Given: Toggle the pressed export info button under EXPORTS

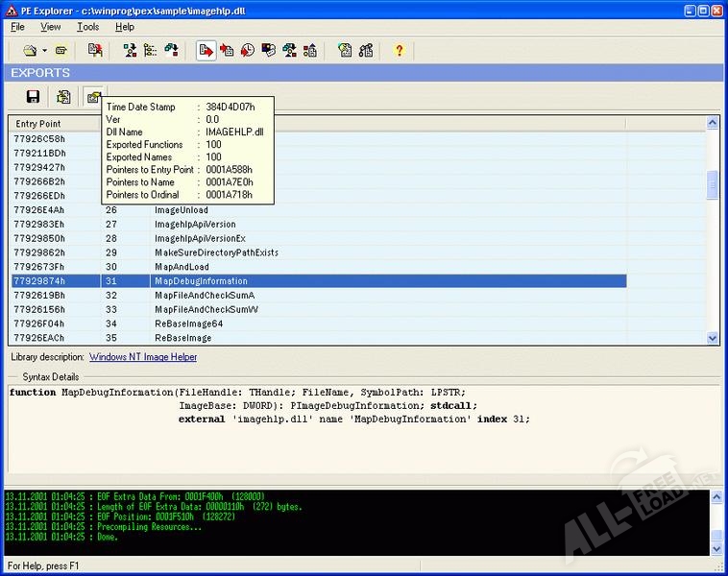Looking at the screenshot, I should click(93, 97).
